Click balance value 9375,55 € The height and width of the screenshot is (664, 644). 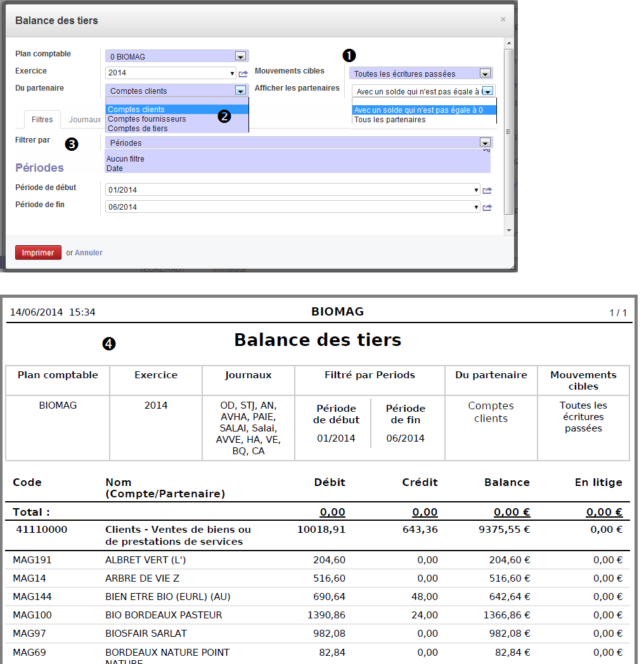504,529
